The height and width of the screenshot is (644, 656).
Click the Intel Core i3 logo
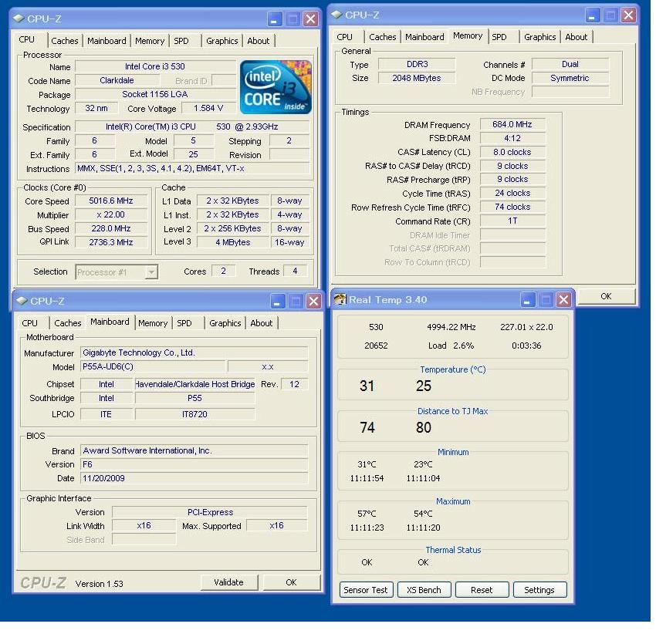tap(276, 87)
